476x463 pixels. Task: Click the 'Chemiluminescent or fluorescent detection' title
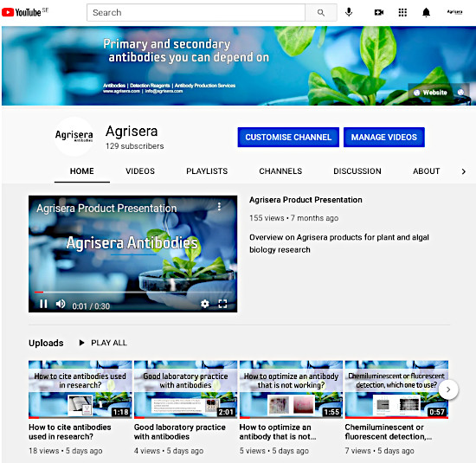point(389,432)
